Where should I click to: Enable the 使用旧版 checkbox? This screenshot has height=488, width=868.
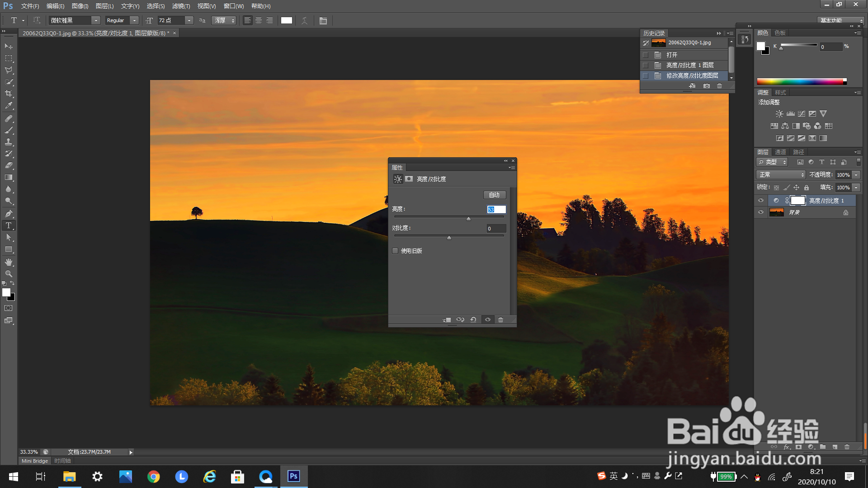396,251
